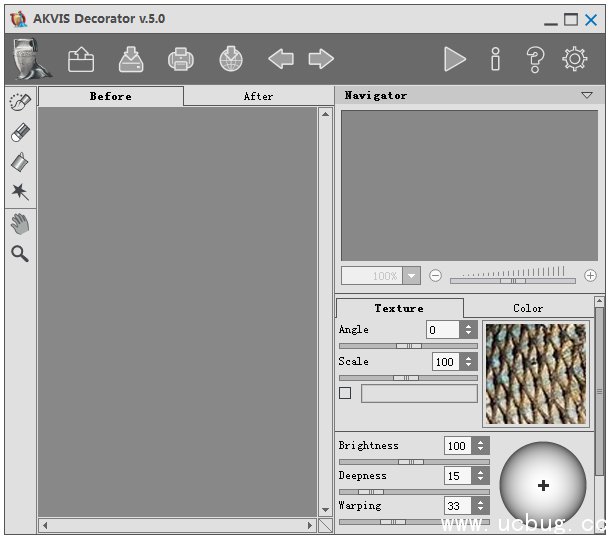The width and height of the screenshot is (611, 539).
Task: Select the Zoom magnifier tool
Action: point(20,254)
